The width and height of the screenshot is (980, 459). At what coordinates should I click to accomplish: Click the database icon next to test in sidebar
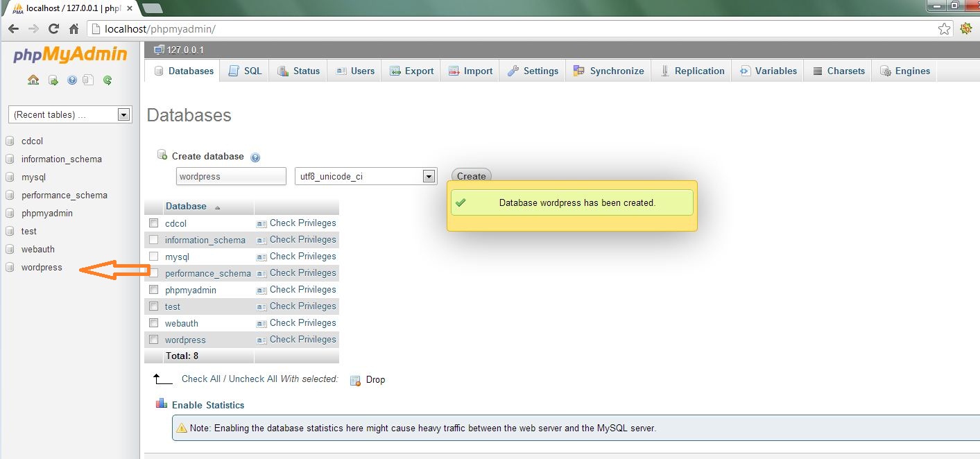tap(10, 231)
